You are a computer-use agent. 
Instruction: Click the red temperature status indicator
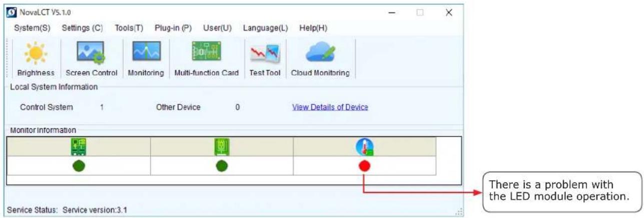[365, 166]
